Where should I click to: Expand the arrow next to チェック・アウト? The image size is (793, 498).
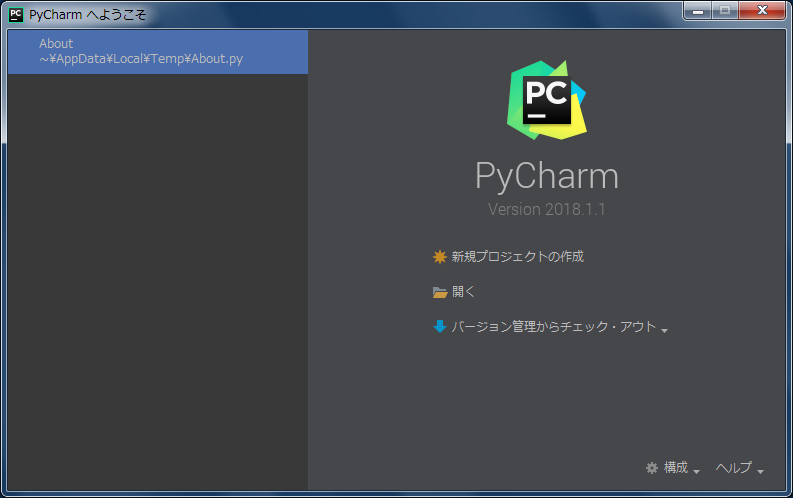pyautogui.click(x=665, y=330)
